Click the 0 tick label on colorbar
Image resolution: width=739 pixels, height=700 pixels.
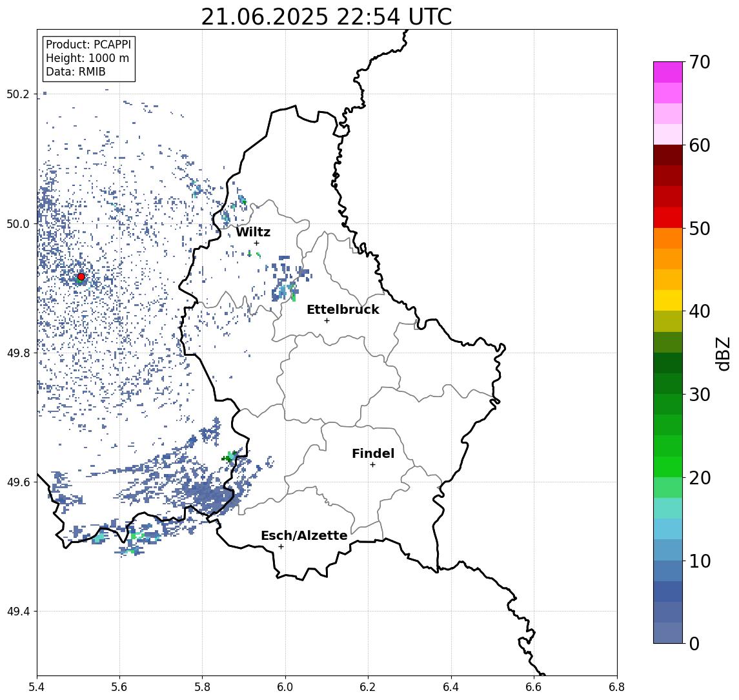coord(694,643)
